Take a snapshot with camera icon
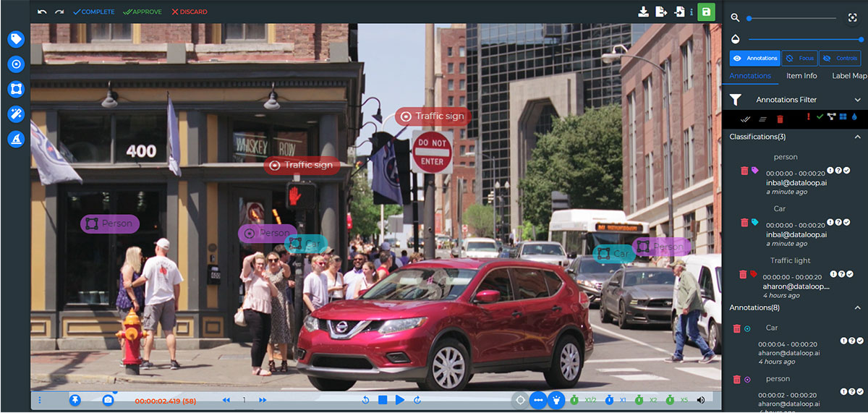The width and height of the screenshot is (868, 413). click(x=108, y=399)
